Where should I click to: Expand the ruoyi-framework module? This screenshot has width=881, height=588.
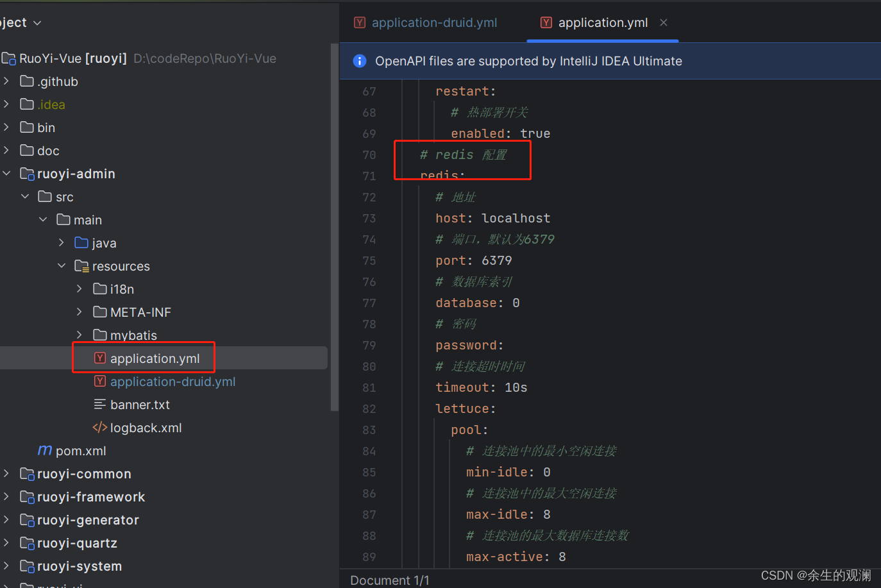click(6, 497)
